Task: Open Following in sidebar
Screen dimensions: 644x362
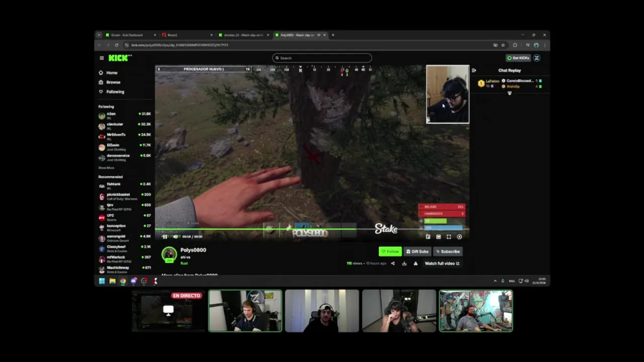Action: pos(112,92)
